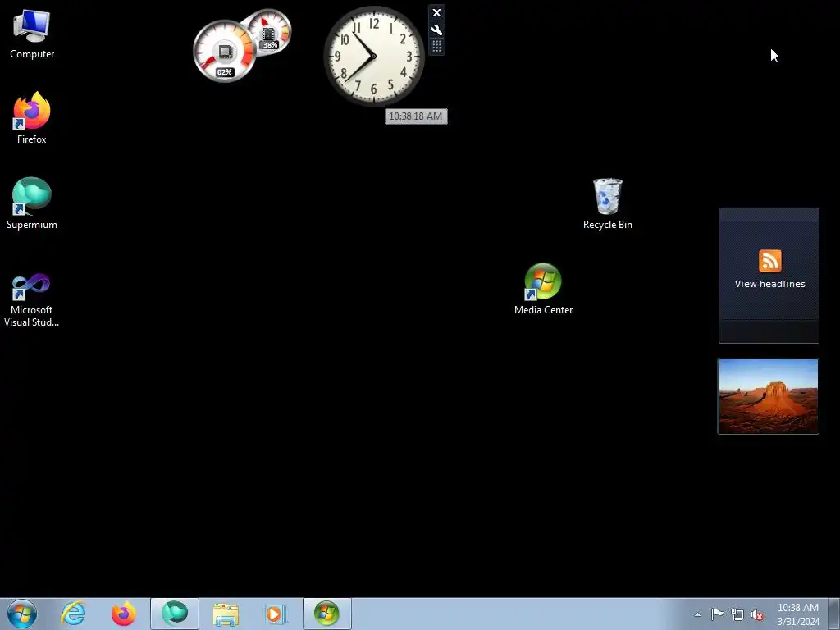Screen dimensions: 840x630
Task: Select the Computer desktop icon
Action: point(32,34)
